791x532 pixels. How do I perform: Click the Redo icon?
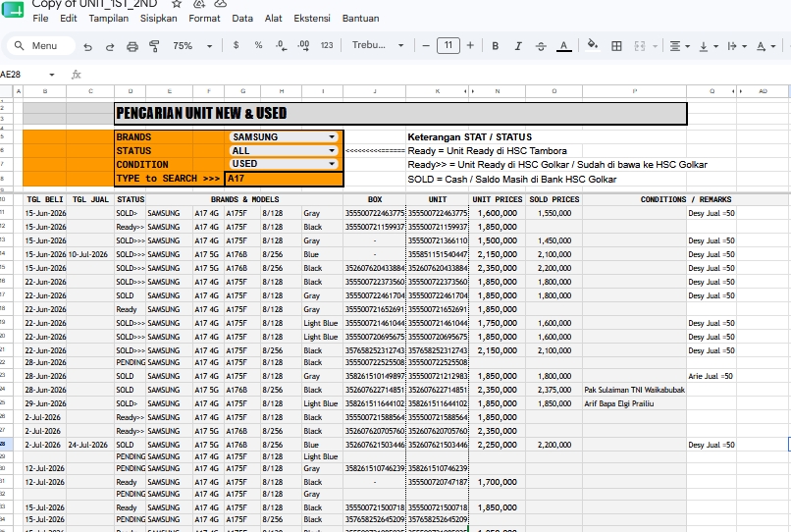110,46
